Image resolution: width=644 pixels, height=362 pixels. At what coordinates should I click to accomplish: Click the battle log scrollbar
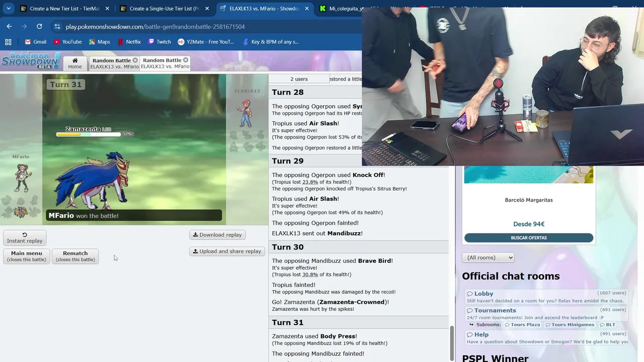451,343
